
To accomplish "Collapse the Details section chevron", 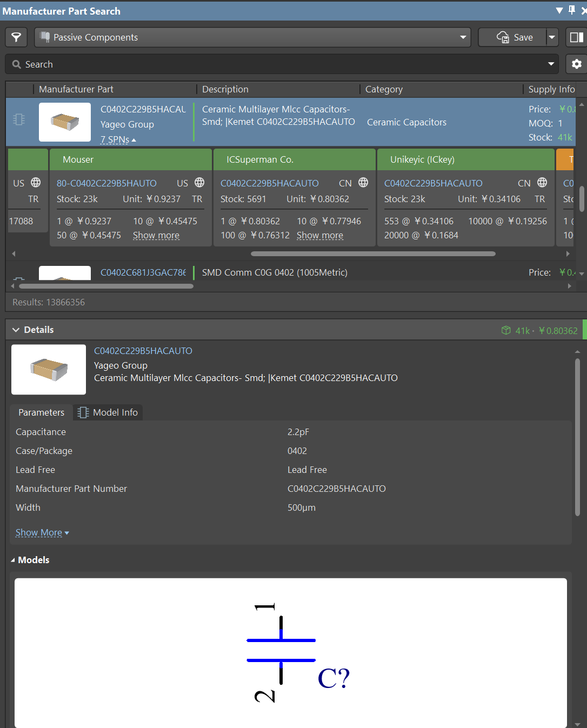I will coord(16,330).
